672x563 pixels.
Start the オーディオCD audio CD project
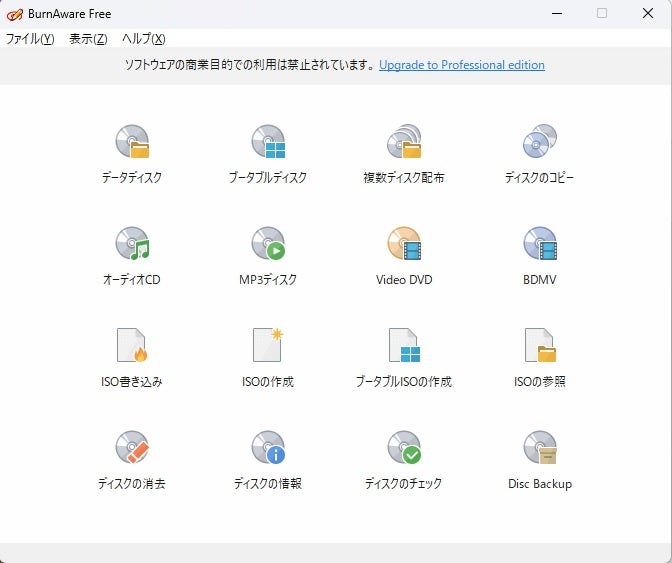[x=132, y=245]
